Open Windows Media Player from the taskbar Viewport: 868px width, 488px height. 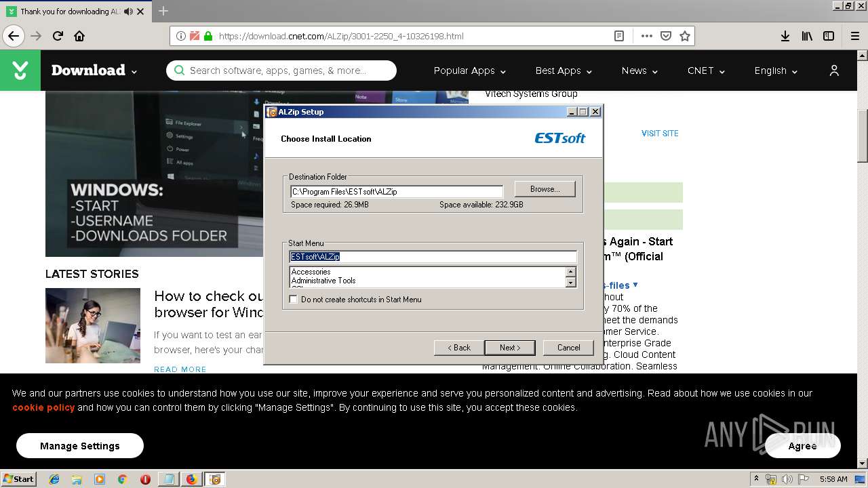[x=100, y=479]
